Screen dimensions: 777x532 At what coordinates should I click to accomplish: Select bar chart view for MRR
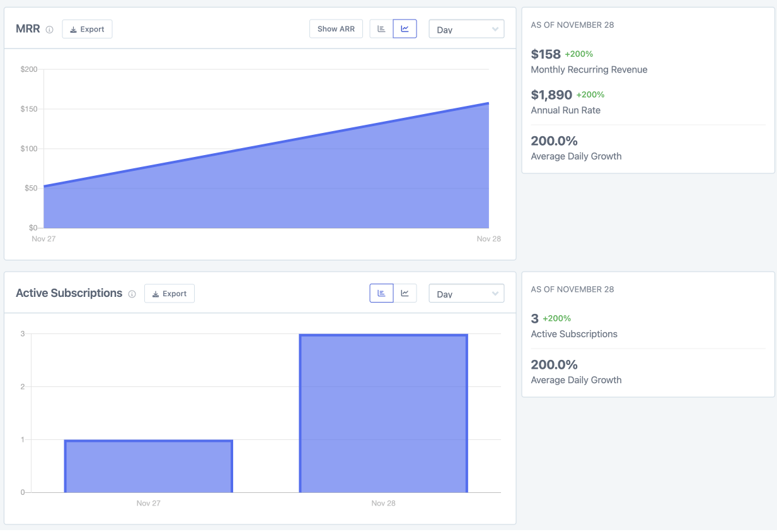[x=381, y=28]
